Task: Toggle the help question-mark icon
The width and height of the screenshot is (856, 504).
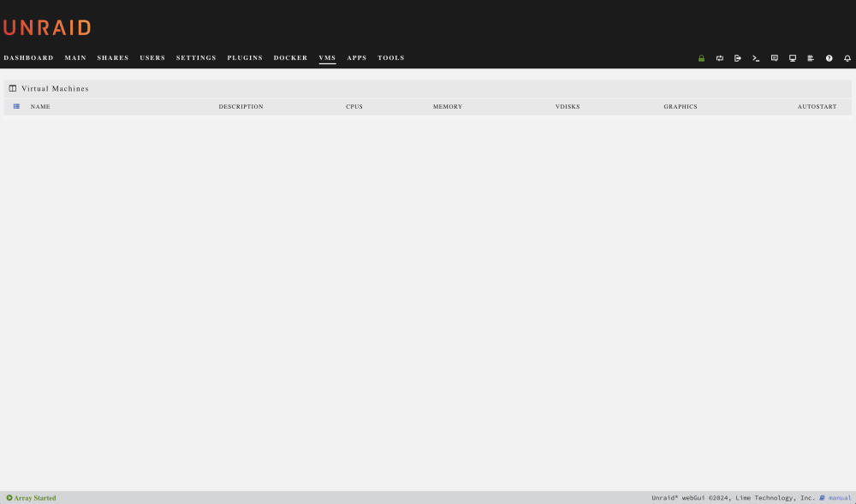Action: 829,58
